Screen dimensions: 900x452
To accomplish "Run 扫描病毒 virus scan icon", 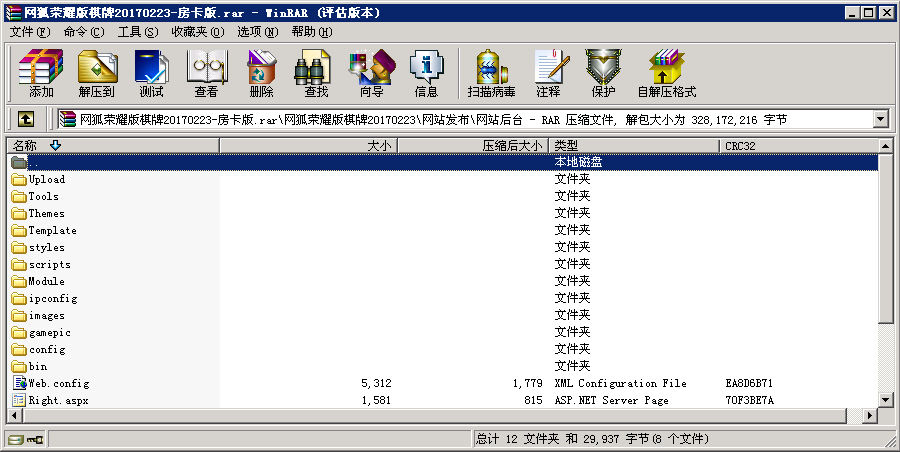I will [491, 73].
